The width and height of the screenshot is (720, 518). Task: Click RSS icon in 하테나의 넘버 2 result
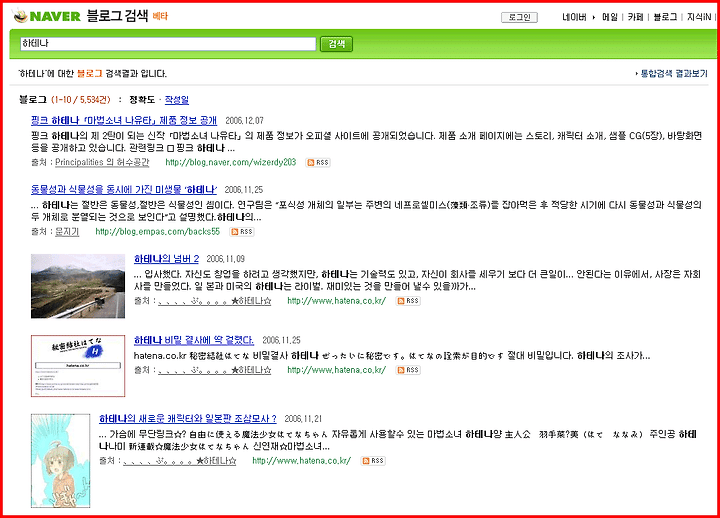click(408, 301)
